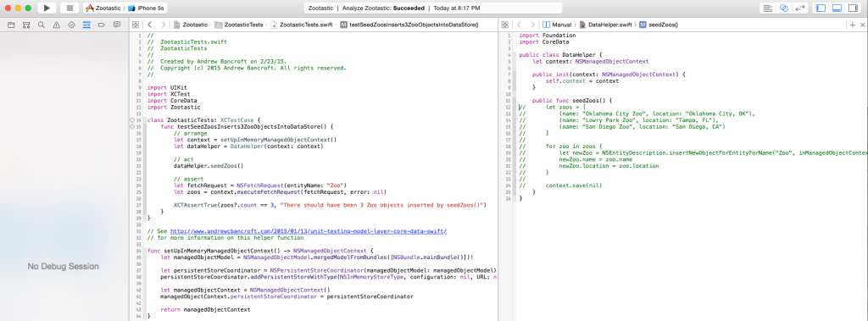Image resolution: width=868 pixels, height=321 pixels.
Task: Open the Symbol navigator icon
Action: 26,25
